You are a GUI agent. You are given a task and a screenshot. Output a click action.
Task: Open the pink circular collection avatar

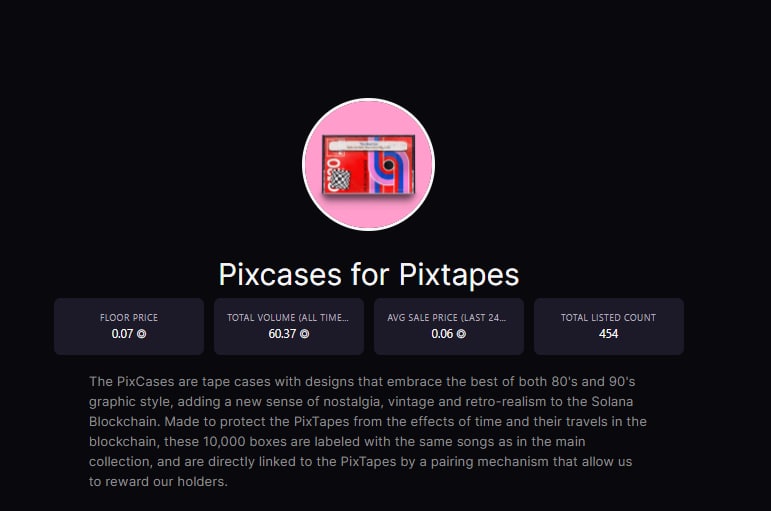[x=368, y=164]
